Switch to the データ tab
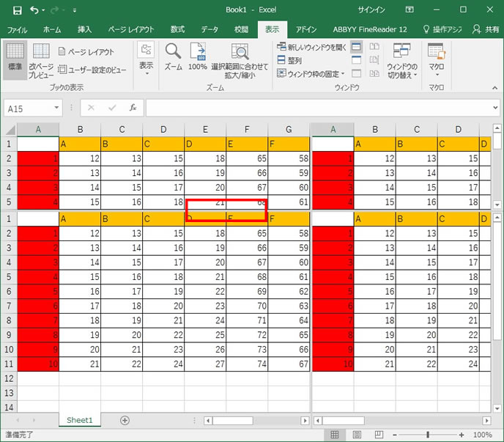The image size is (504, 442). click(210, 29)
